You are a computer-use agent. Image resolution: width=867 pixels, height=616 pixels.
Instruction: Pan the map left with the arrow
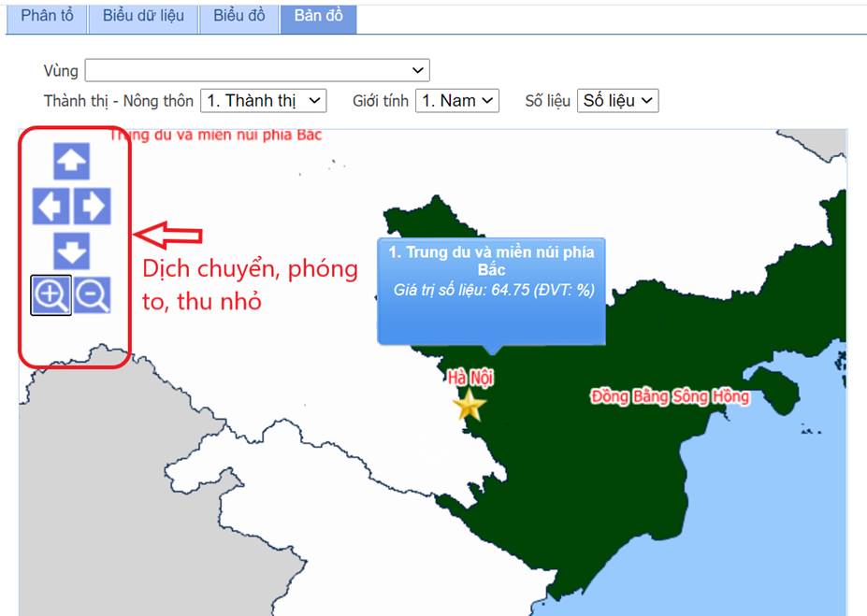51,207
